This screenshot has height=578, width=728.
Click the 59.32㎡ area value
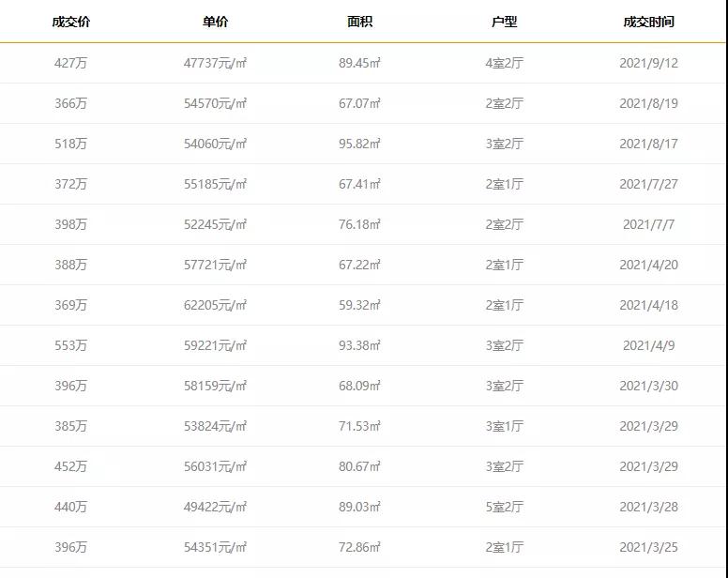(x=360, y=305)
